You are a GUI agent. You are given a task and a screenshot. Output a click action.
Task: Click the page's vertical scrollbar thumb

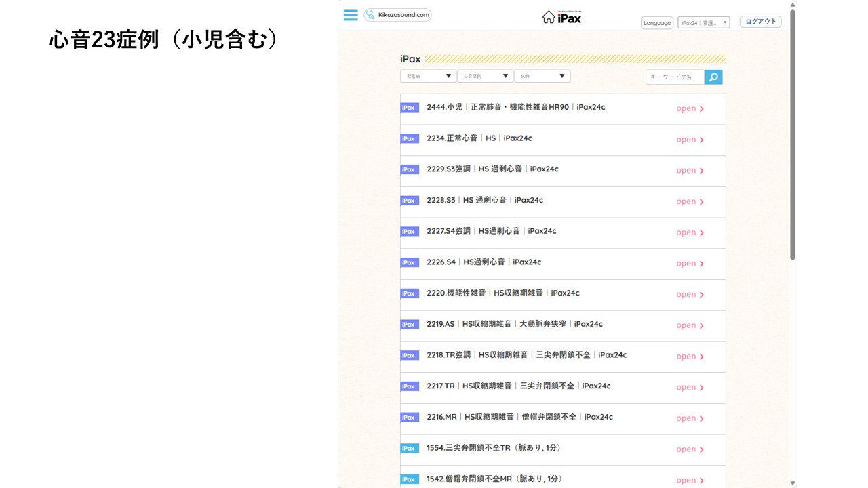(x=792, y=136)
